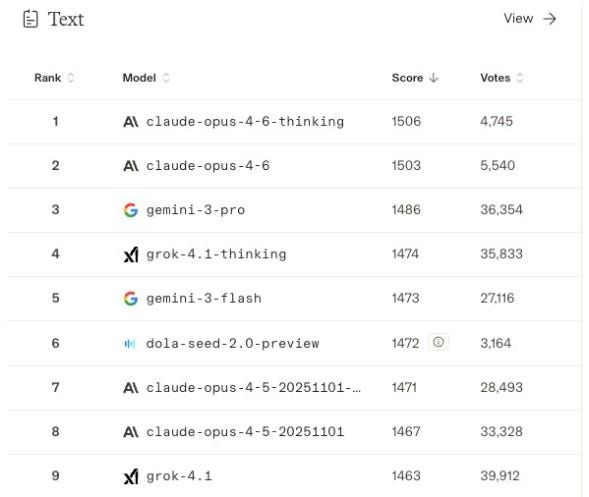Select the grok-4.1 row at rank 9
Image resolution: width=589 pixels, height=497 pixels.
[x=294, y=476]
